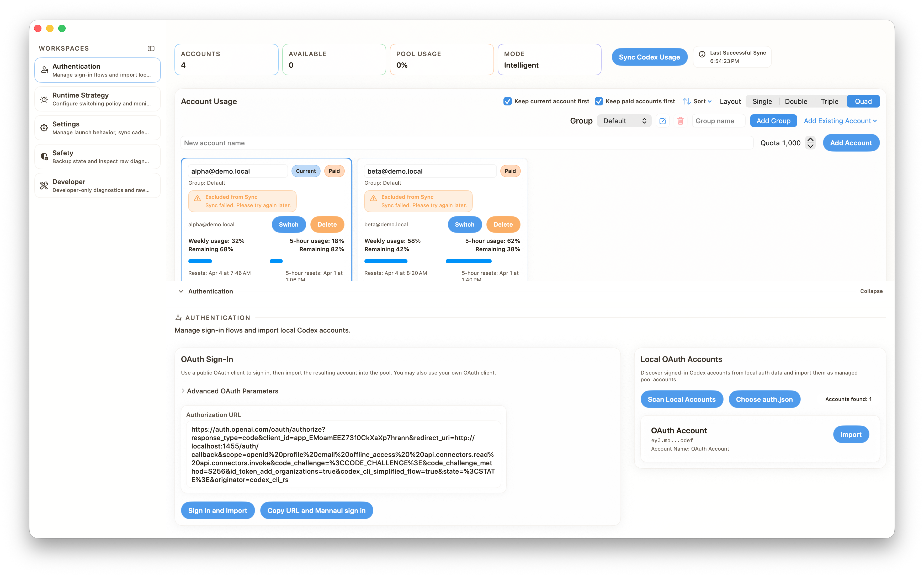Open Runtime Strategy workspace
924x577 pixels.
[x=97, y=99]
